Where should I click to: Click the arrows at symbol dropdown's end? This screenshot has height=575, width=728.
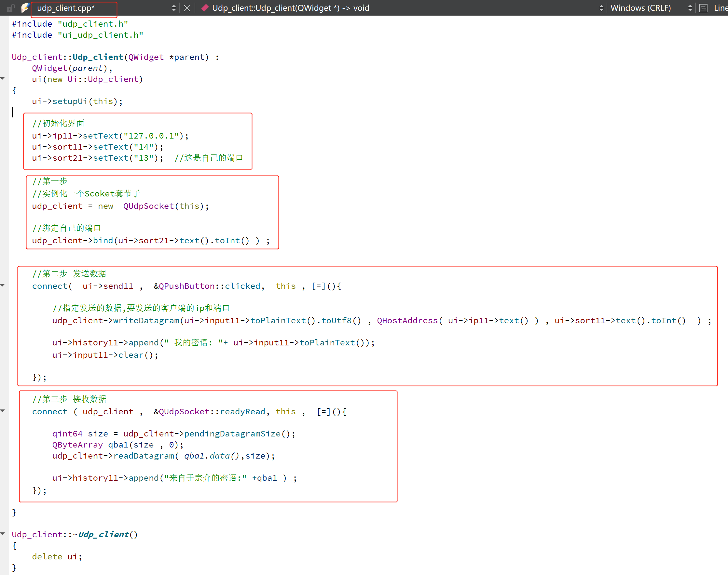pyautogui.click(x=602, y=8)
